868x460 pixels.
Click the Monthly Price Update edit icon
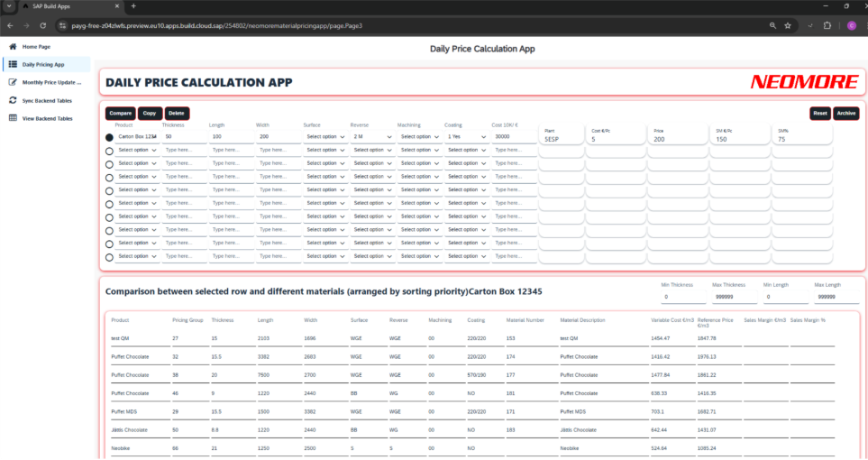coord(13,82)
